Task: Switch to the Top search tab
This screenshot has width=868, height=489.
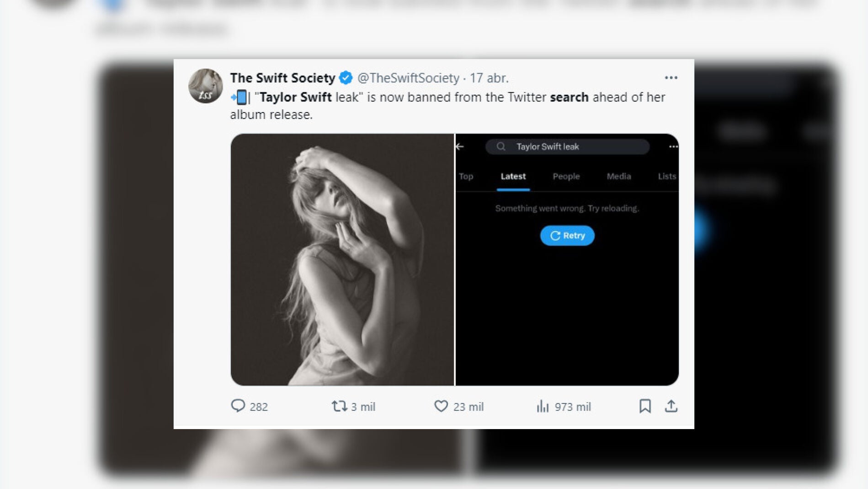Action: pyautogui.click(x=466, y=176)
